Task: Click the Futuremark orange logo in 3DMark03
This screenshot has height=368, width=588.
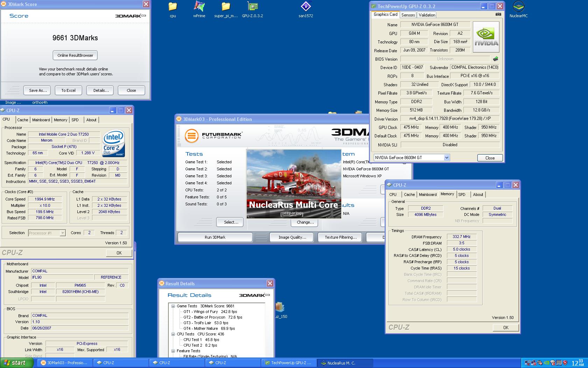Action: [x=191, y=136]
